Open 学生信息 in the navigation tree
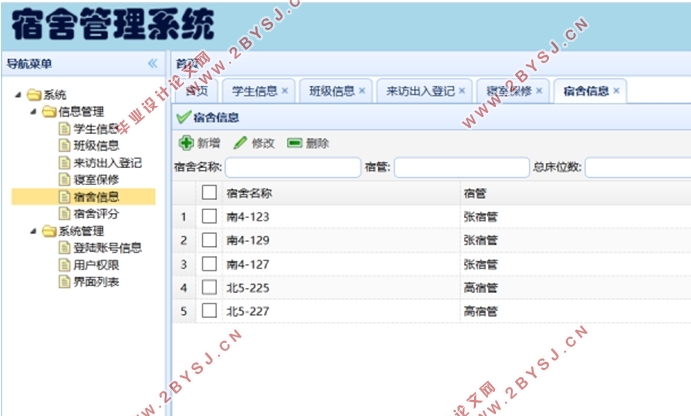Screen dimensions: 691x416 (96, 129)
